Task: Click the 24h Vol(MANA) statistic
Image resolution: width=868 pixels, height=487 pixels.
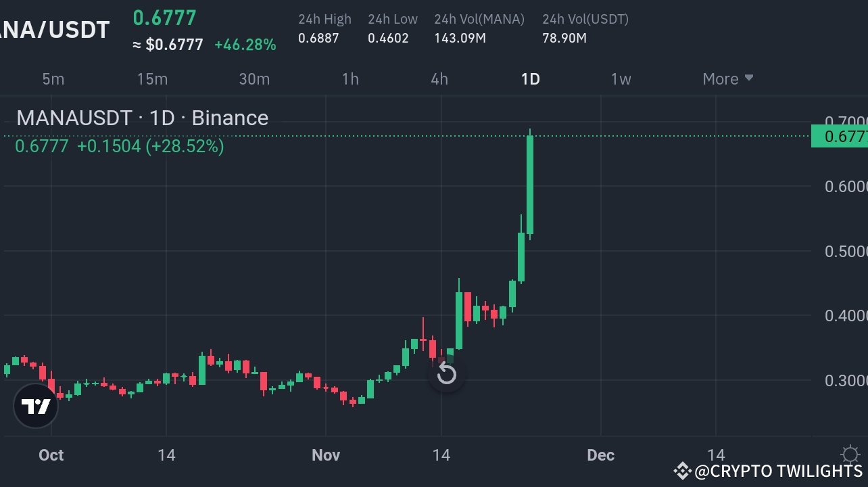Action: click(479, 28)
